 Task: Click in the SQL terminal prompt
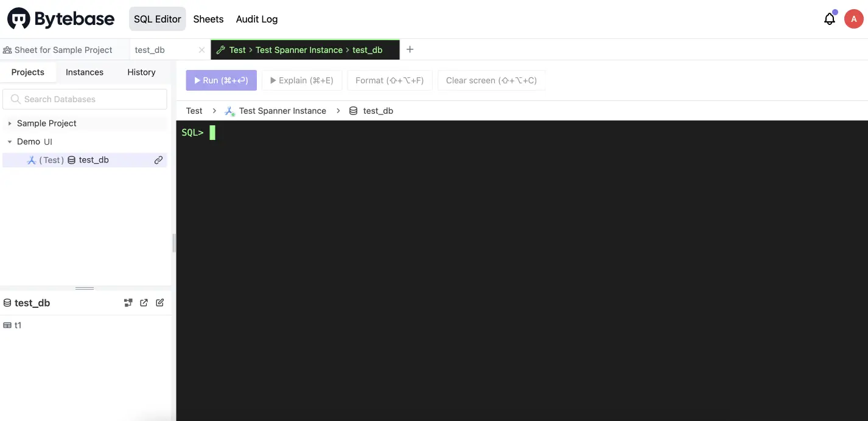(x=212, y=133)
